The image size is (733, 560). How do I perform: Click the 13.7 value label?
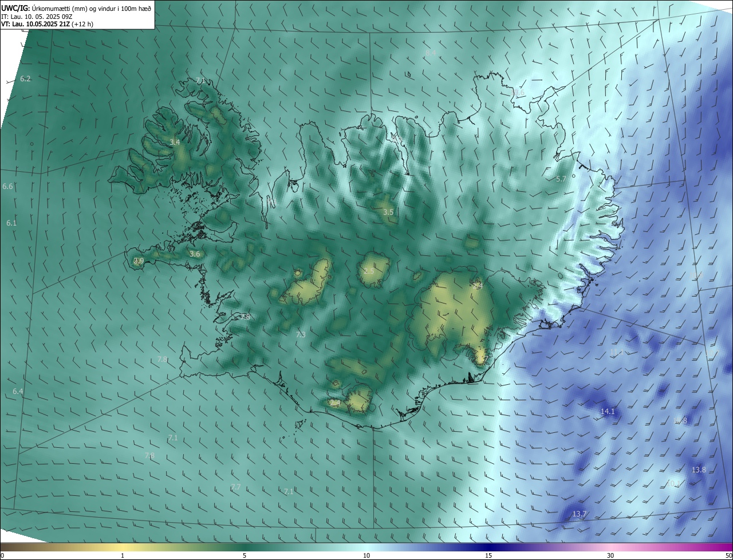[580, 514]
